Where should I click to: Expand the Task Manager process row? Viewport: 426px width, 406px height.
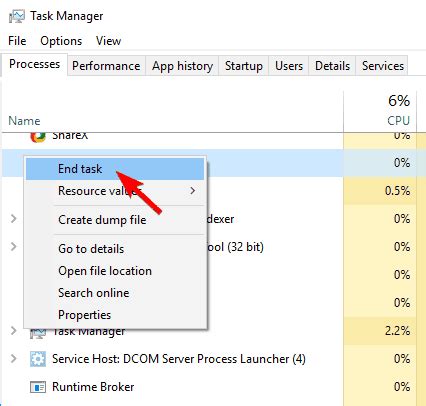click(13, 331)
